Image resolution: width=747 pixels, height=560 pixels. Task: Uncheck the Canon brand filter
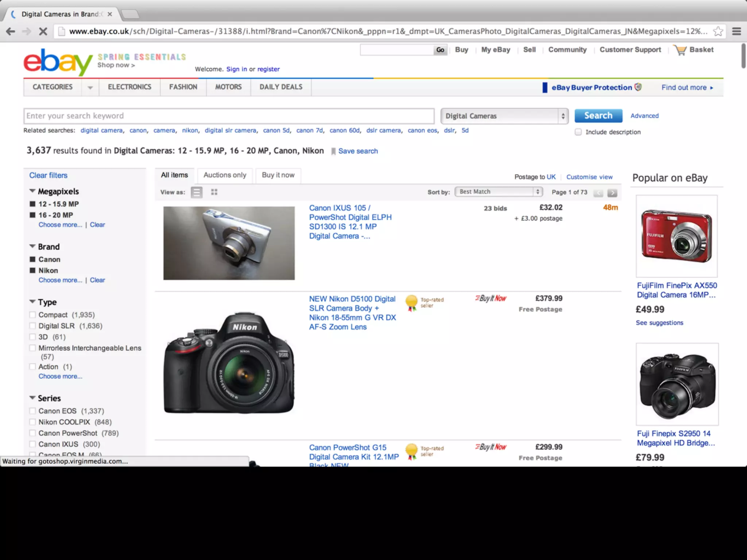33,259
